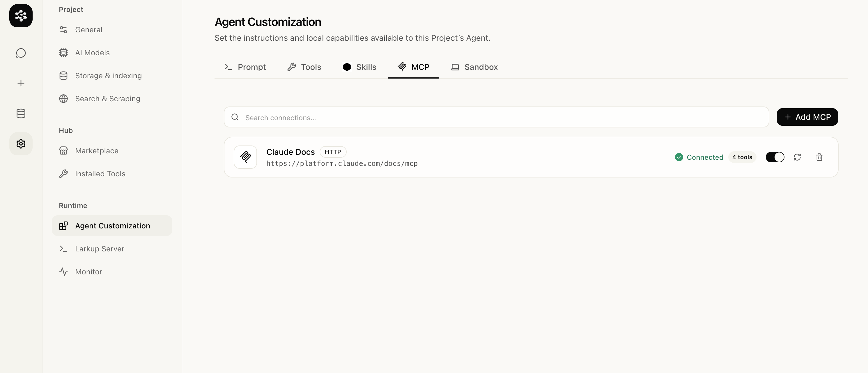Click the Runtime section heading

pos(73,205)
